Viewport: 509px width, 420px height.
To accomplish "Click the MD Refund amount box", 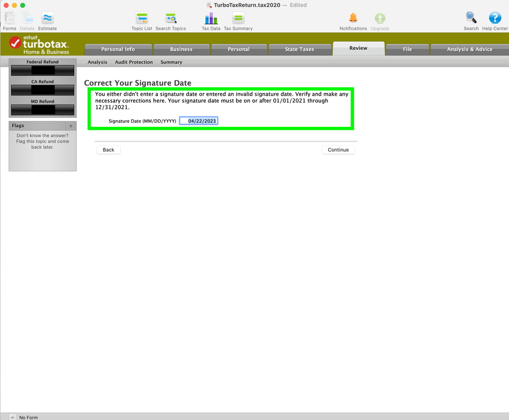I will click(x=42, y=110).
